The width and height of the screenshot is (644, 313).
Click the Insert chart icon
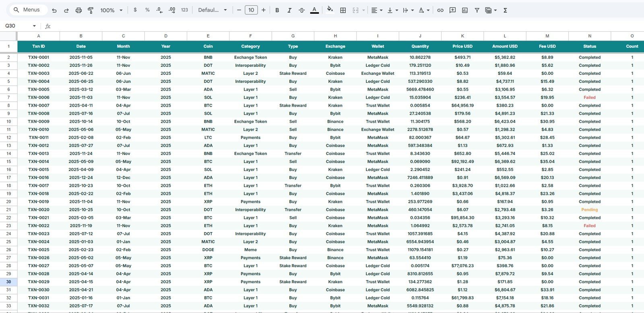tap(465, 10)
